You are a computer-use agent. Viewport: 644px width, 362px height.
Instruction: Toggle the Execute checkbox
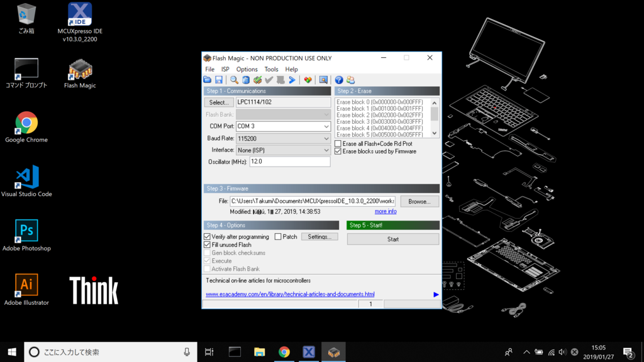(x=207, y=261)
